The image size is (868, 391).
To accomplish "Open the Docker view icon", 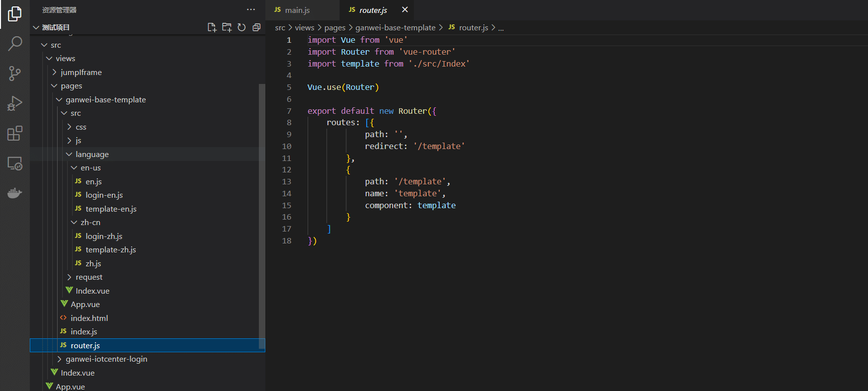I will click(15, 193).
